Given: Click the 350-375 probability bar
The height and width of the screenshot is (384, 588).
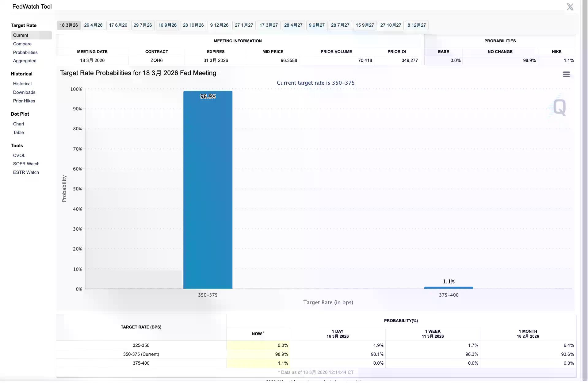Looking at the screenshot, I should pyautogui.click(x=208, y=190).
